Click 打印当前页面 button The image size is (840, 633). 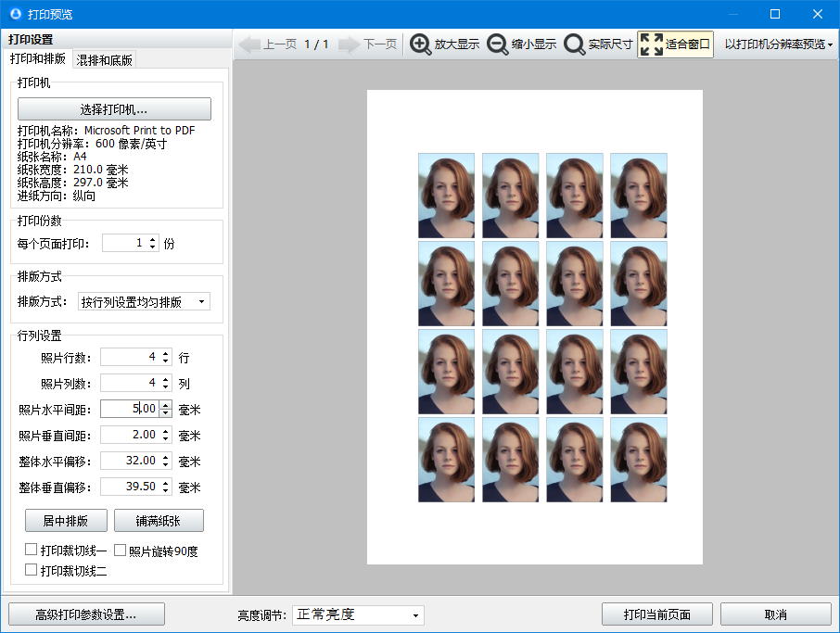[656, 614]
